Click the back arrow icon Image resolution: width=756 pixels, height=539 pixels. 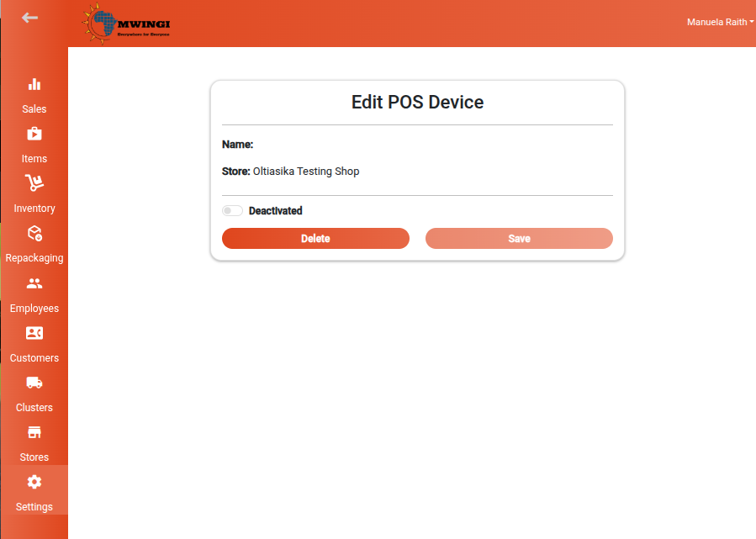coord(30,18)
